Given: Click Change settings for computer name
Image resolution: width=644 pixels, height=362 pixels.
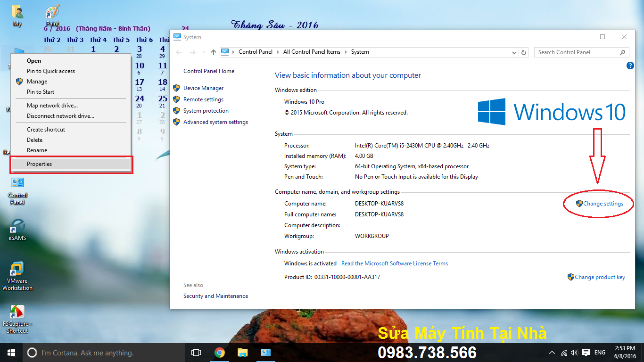Looking at the screenshot, I should pos(603,204).
